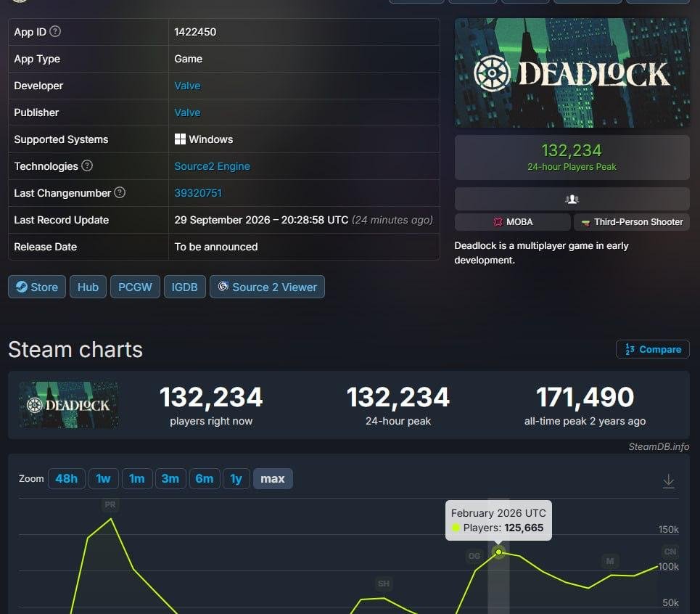Click the Compare button

653,349
